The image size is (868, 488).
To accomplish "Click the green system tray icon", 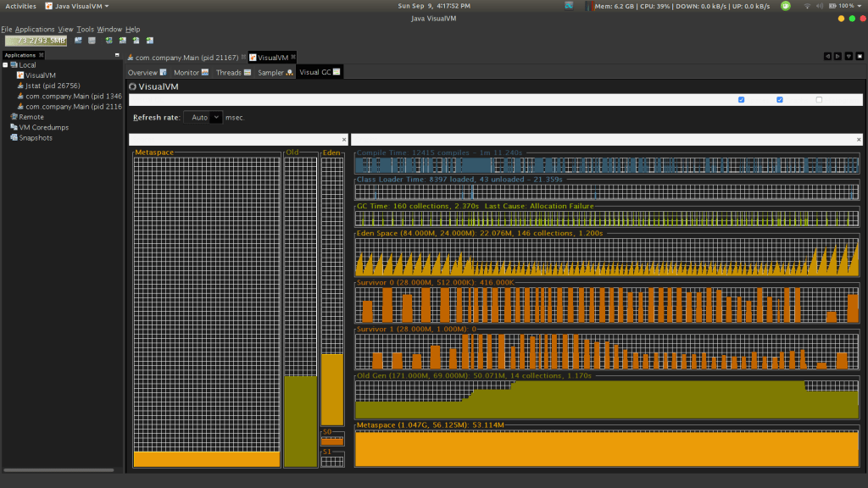I will pos(786,6).
